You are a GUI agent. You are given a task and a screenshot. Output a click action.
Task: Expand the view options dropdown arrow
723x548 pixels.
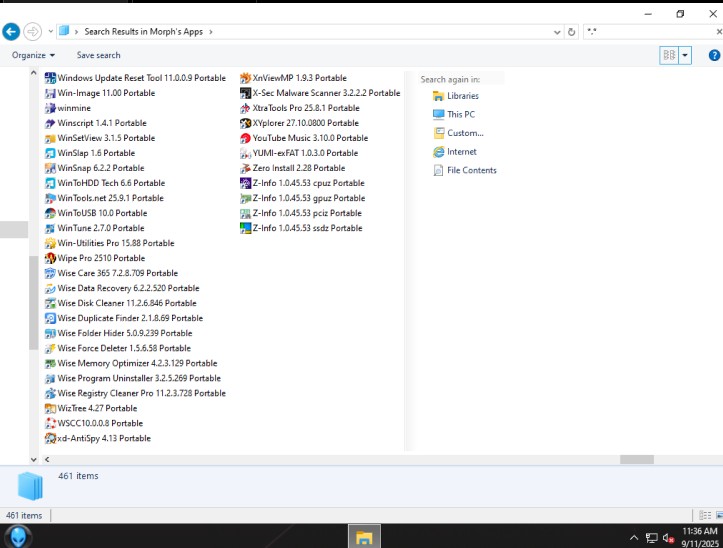685,55
